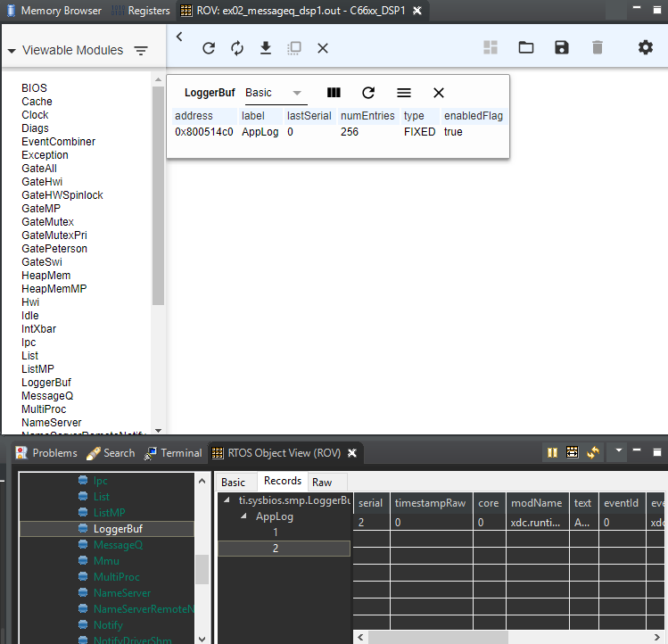This screenshot has width=668, height=644.
Task: Open the Basic view dropdown in the LoggerBuf card
Action: click(297, 93)
